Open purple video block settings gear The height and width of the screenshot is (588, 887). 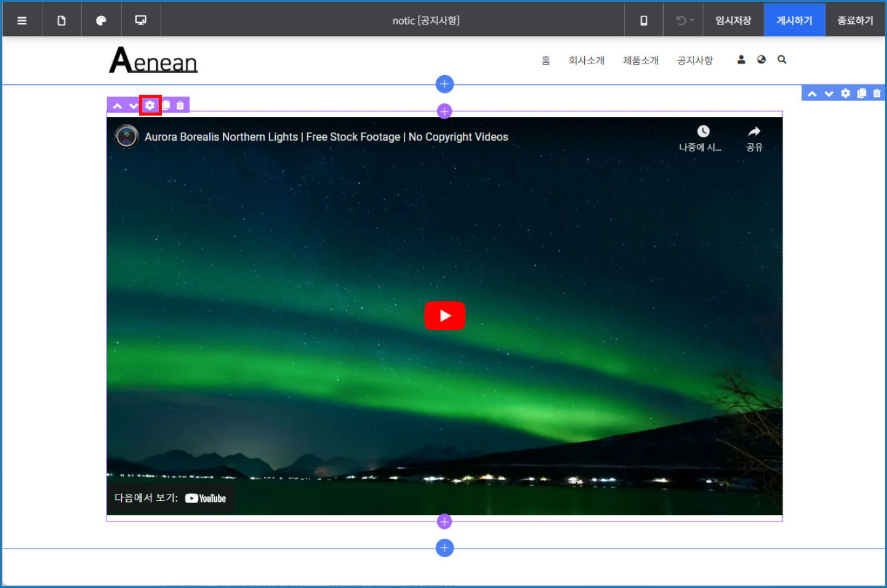pyautogui.click(x=150, y=105)
